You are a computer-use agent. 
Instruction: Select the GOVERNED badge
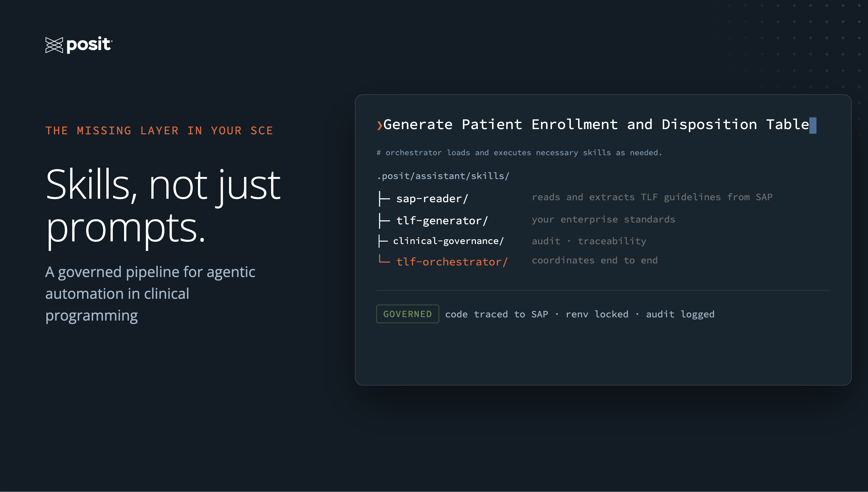pos(408,314)
